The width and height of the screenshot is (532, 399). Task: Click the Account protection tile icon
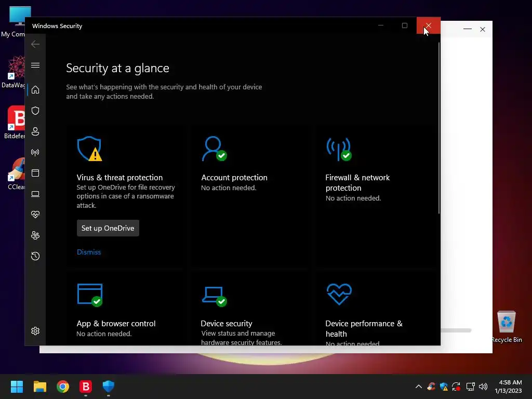(x=214, y=149)
